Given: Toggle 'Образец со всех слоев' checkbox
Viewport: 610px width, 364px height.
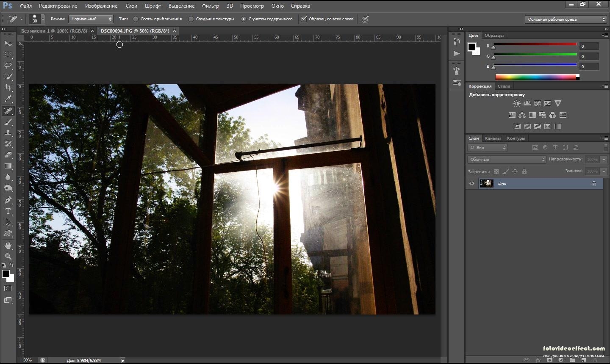Looking at the screenshot, I should (304, 19).
